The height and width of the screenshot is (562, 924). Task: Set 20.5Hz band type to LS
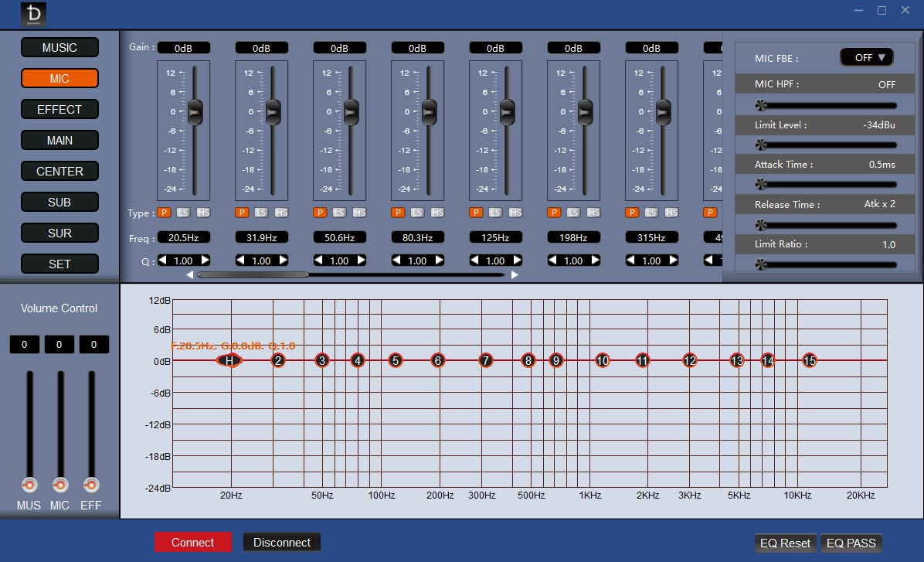point(183,213)
